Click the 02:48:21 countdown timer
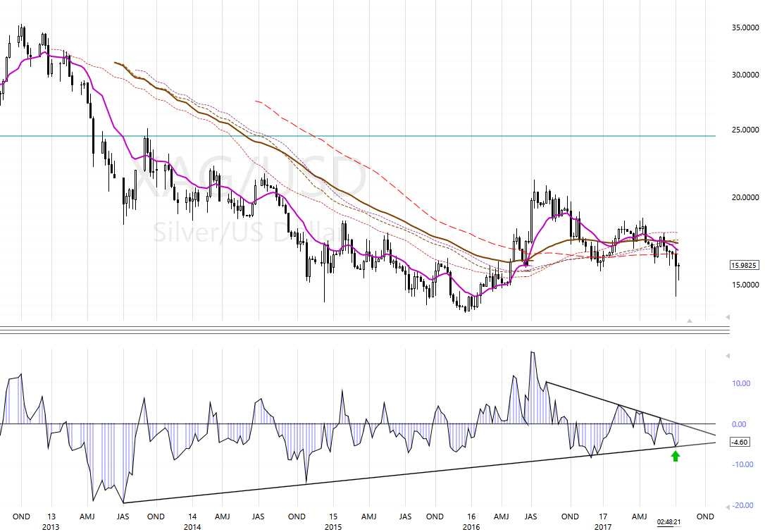Screen dimensions: 765x532 pos(668,522)
